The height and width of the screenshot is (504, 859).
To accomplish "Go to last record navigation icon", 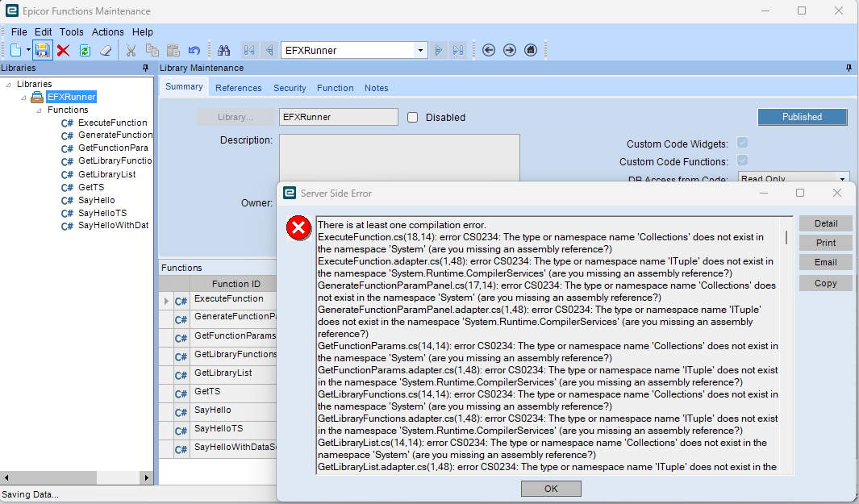I will [x=458, y=50].
